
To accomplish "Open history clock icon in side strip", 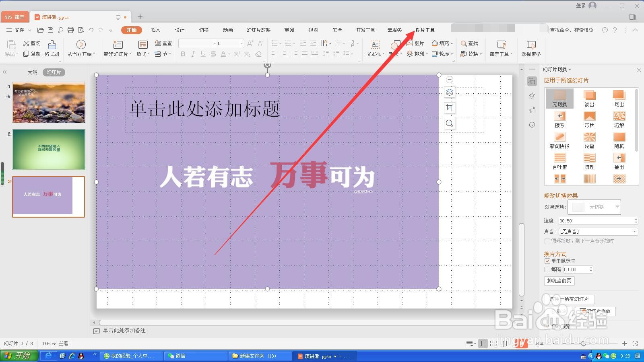I will 532,125.
